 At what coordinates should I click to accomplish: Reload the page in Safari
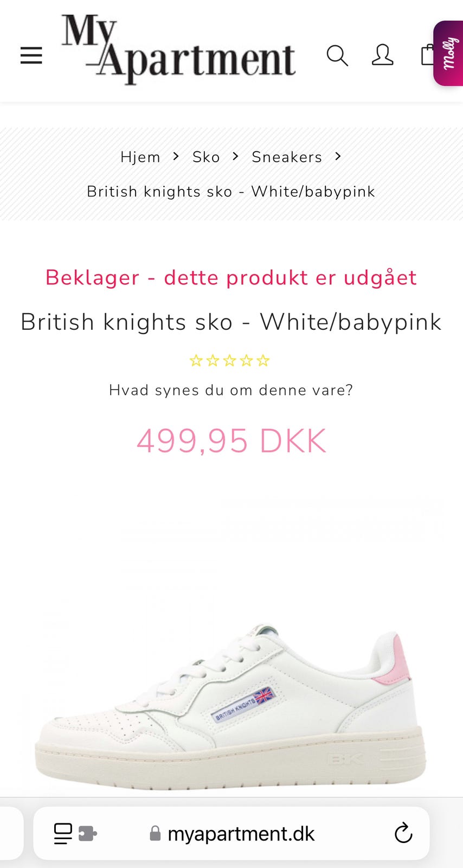coord(403,833)
